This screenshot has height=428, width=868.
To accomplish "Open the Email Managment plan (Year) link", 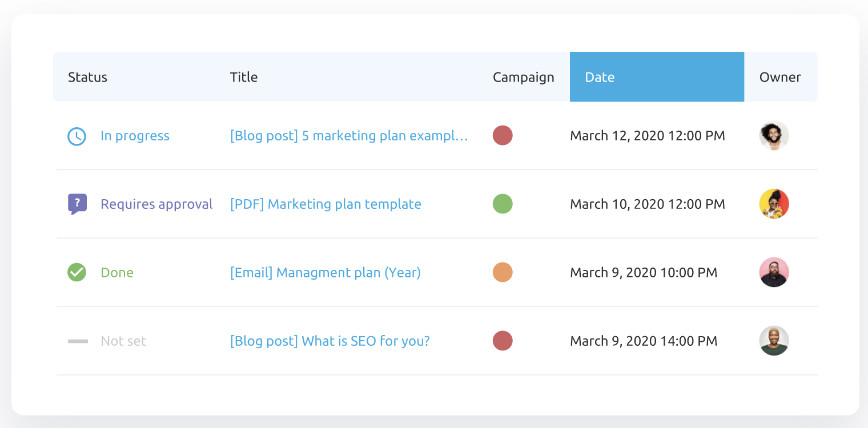I will click(325, 273).
